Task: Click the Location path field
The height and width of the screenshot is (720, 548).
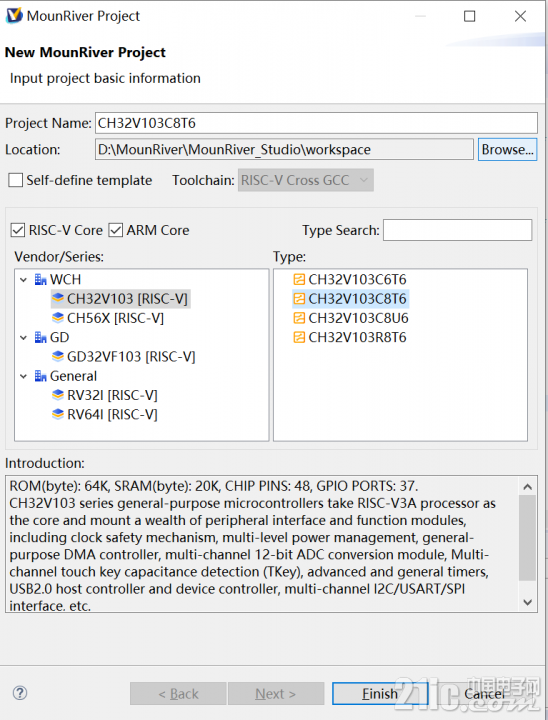Action: coord(284,150)
